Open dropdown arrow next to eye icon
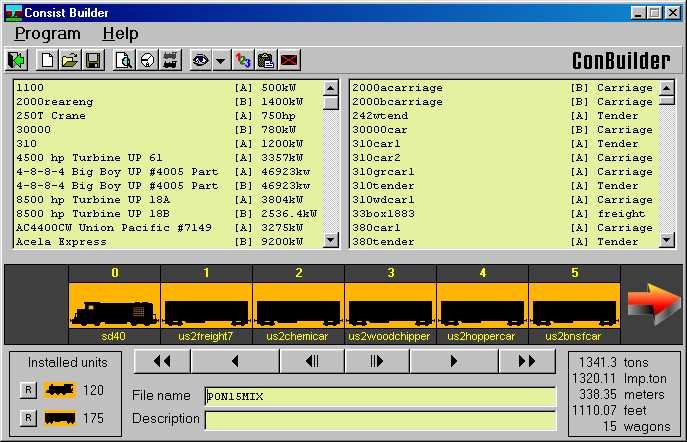The width and height of the screenshot is (687, 442). pyautogui.click(x=221, y=60)
